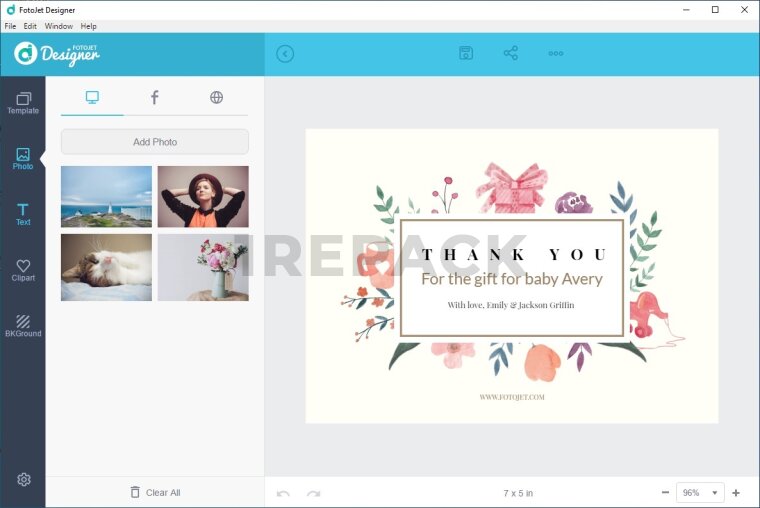Click the Share icon in top toolbar
Viewport: 760px width, 508px height.
pos(511,53)
